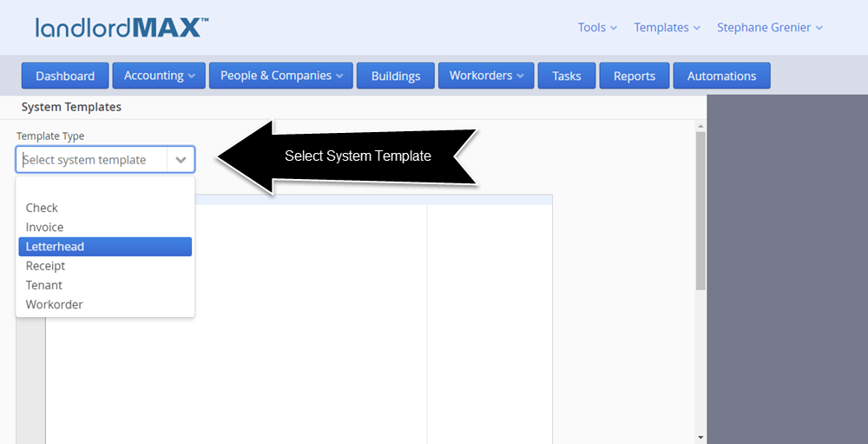Open the Tools menu
This screenshot has height=444, width=868.
click(597, 27)
